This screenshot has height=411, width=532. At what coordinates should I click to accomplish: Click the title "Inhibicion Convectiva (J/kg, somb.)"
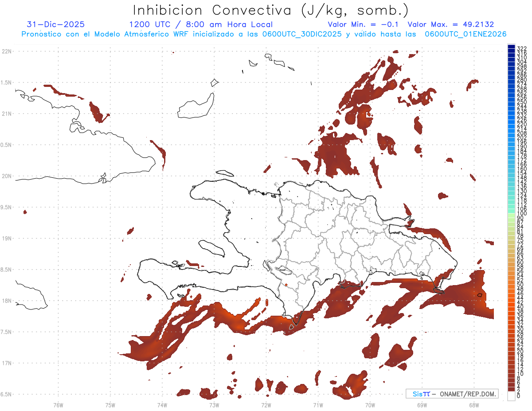coord(270,11)
